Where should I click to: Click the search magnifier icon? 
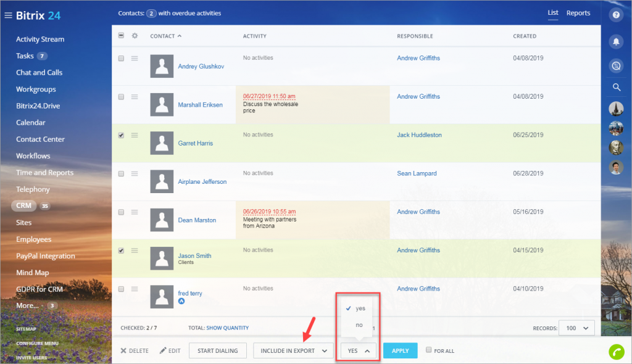click(x=617, y=87)
